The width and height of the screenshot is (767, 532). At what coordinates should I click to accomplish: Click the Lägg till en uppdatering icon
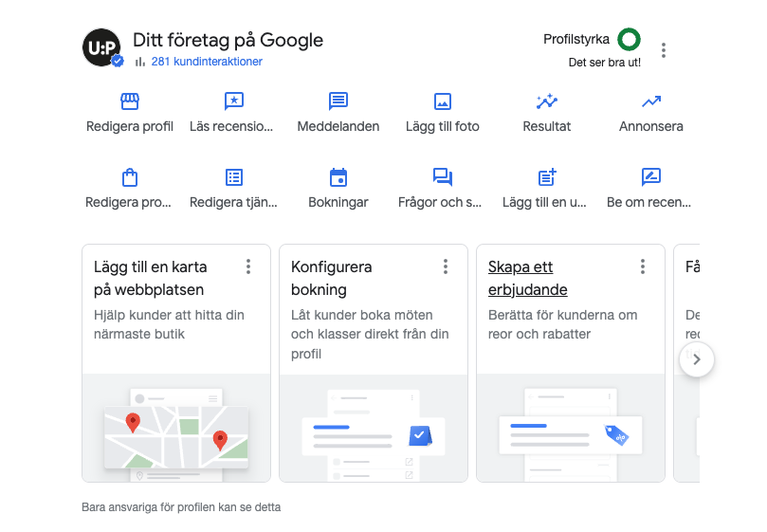tap(546, 177)
